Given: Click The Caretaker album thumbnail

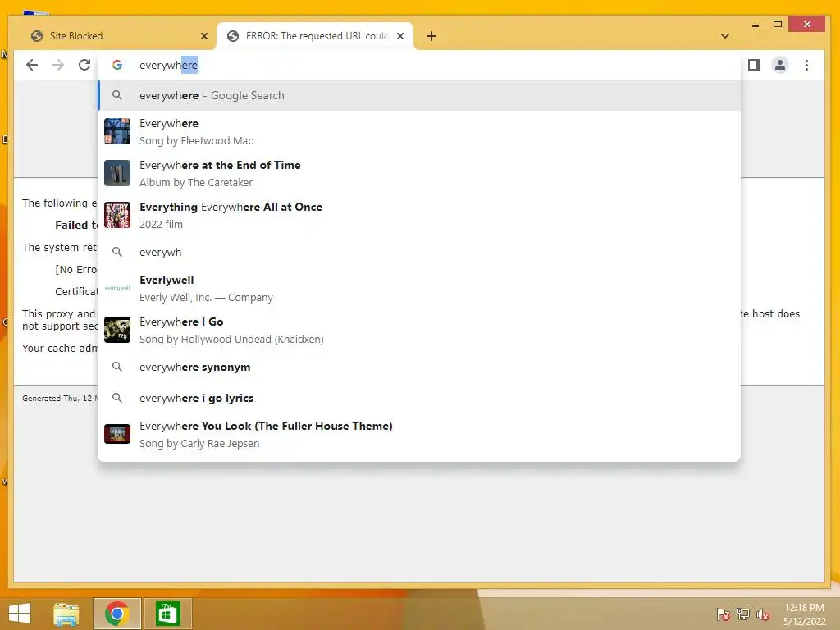Looking at the screenshot, I should tap(117, 173).
